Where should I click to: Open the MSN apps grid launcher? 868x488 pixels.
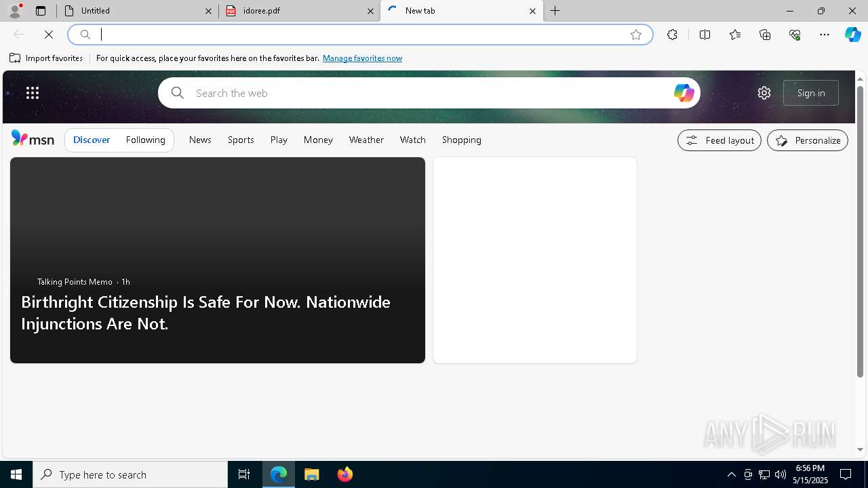[x=33, y=93]
